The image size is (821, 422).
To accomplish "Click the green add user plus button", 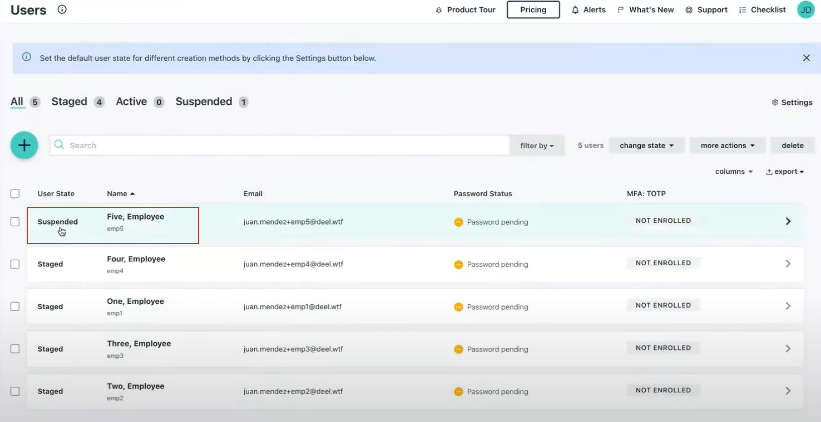I will pyautogui.click(x=24, y=145).
